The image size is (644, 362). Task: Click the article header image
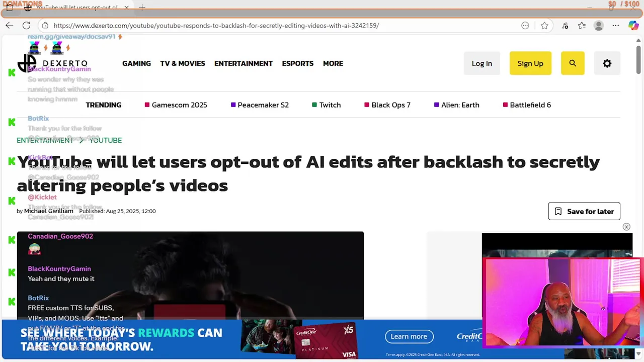click(x=190, y=275)
